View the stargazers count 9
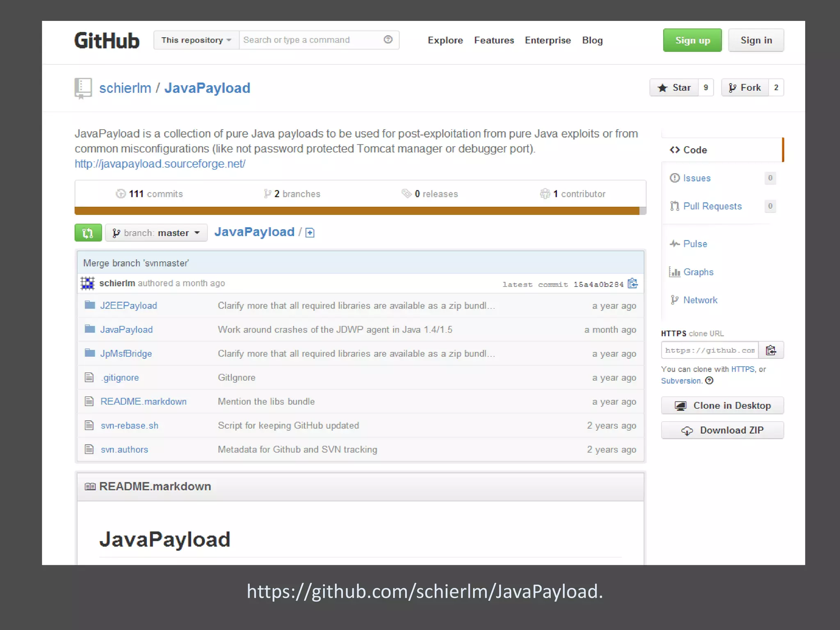Screen dimensions: 840x630 click(706, 87)
